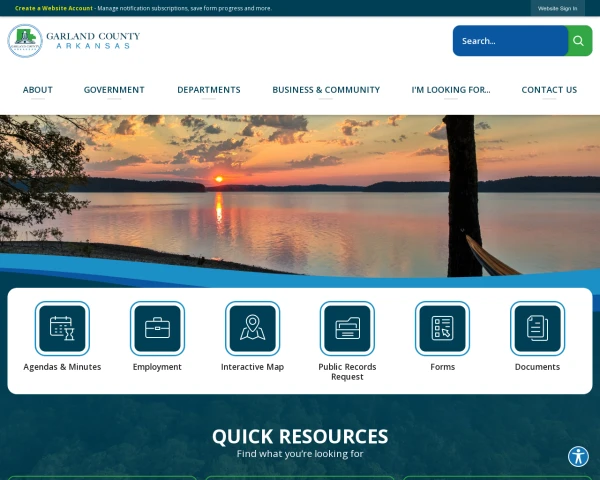The width and height of the screenshot is (600, 480).
Task: Open the Departments menu
Action: click(x=209, y=90)
